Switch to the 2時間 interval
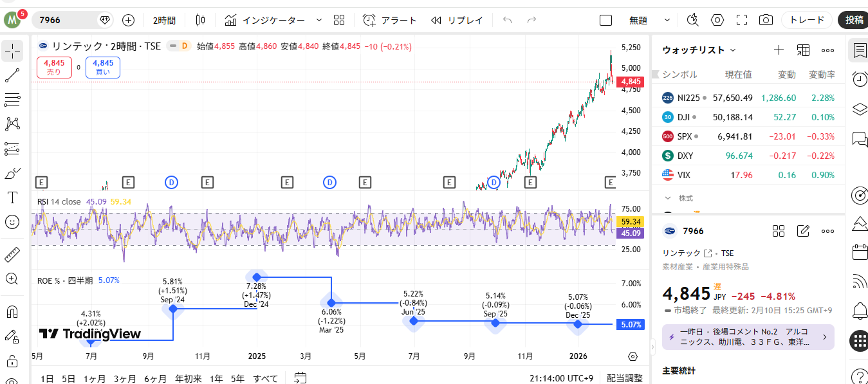 164,20
